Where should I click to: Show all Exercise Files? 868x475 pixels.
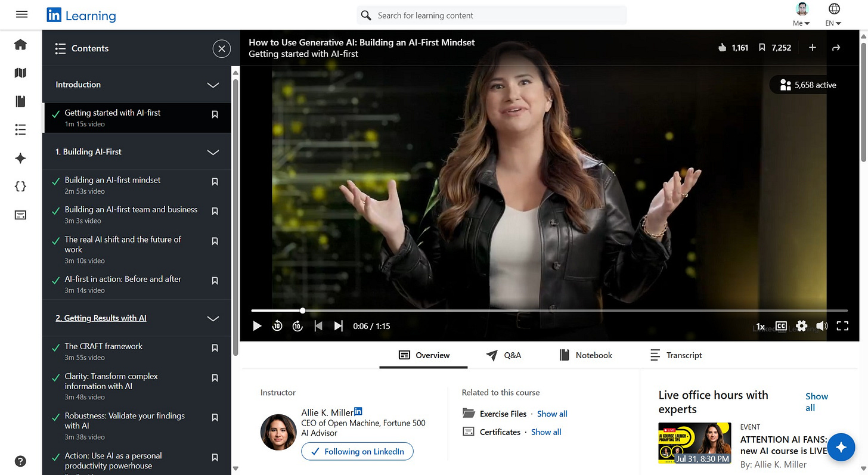tap(552, 414)
